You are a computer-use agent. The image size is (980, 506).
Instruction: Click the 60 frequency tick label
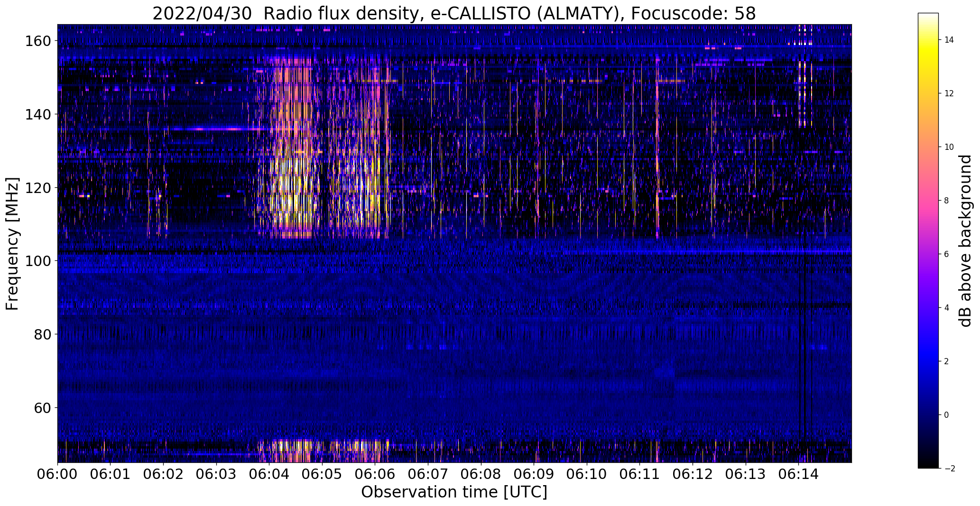click(42, 408)
